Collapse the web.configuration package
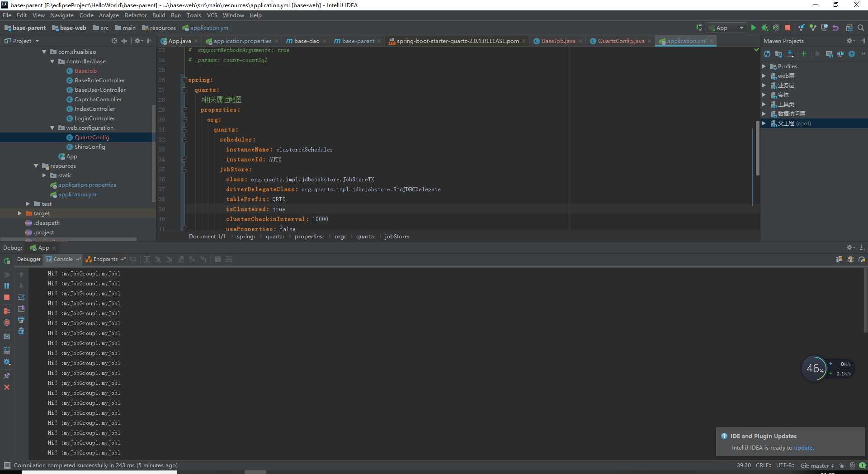Screen dimensions: 868x474 (x=52, y=128)
